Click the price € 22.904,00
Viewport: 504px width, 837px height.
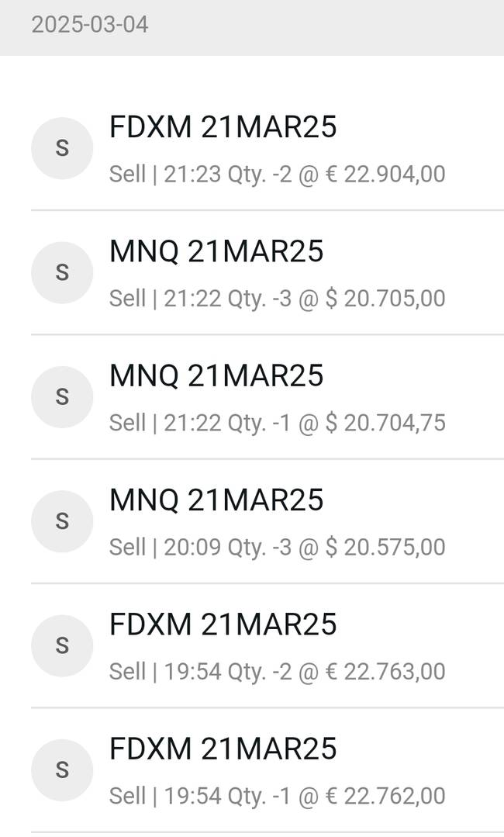pos(385,174)
